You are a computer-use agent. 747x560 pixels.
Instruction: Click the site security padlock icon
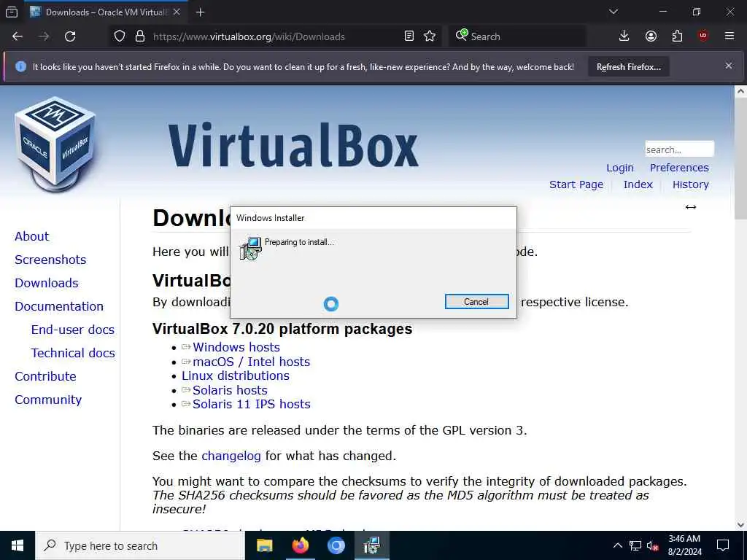pos(139,36)
